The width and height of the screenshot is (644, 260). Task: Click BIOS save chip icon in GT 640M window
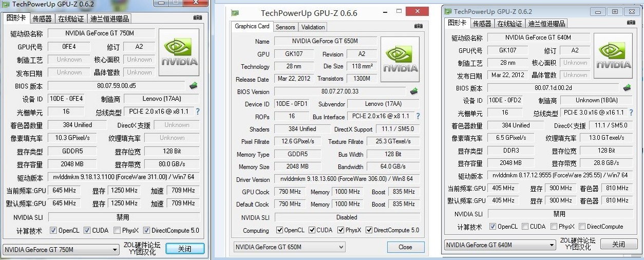[x=627, y=87]
